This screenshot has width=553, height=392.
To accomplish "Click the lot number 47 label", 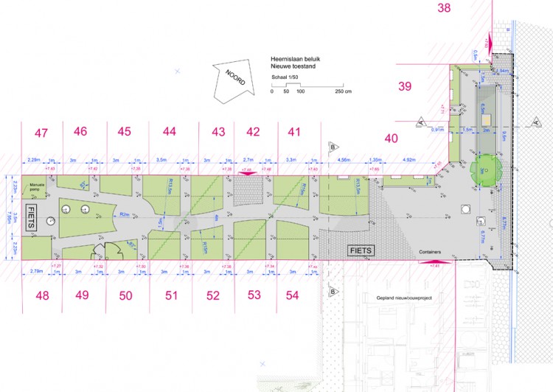I will (41, 133).
